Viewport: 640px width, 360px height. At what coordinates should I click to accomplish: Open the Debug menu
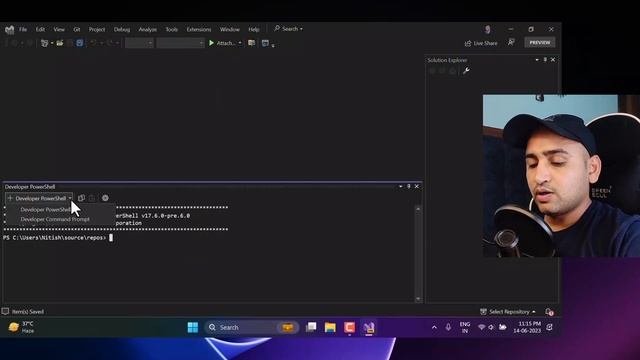pos(122,29)
